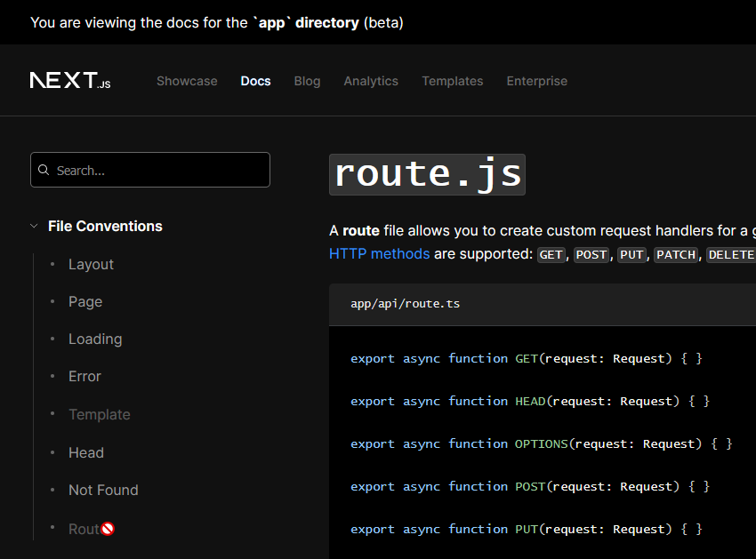This screenshot has width=756, height=559.
Task: Click the GET method badge
Action: click(551, 254)
